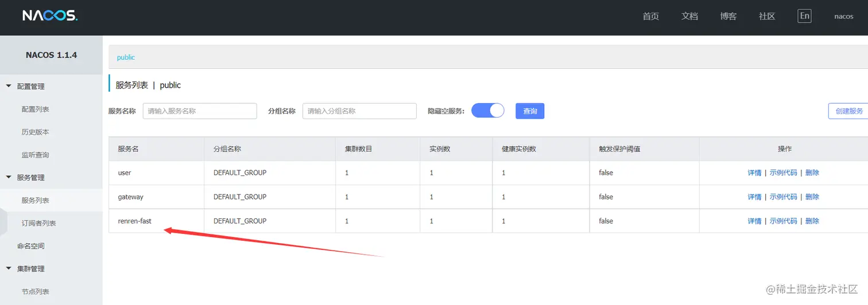
Task: Open 配置列表 in sidebar
Action: click(x=36, y=109)
